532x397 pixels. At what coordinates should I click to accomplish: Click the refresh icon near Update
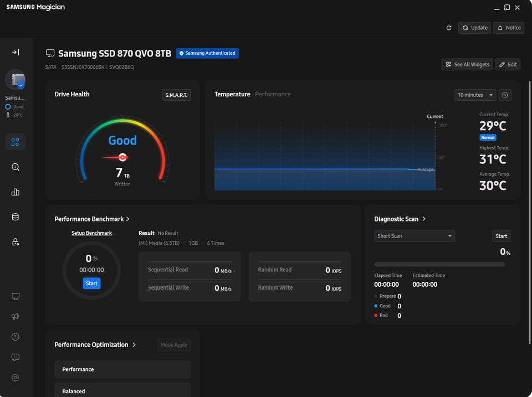[x=449, y=28]
